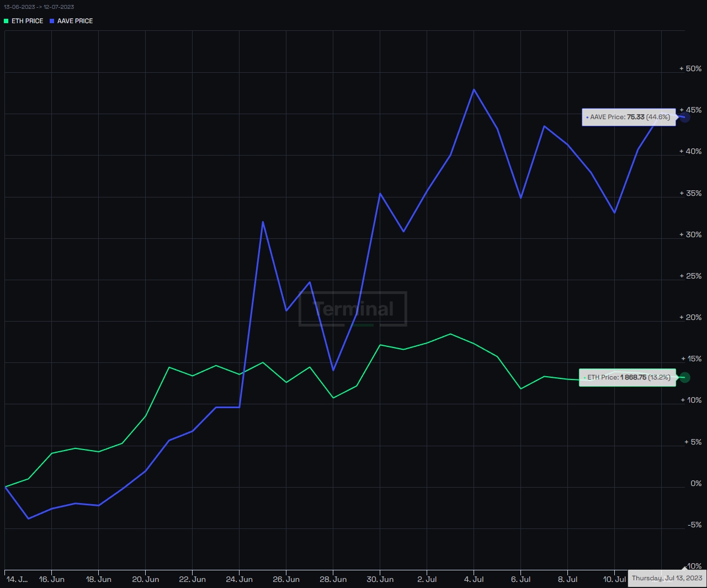
Task: Select the green ETH endpoint marker dot
Action: point(684,377)
